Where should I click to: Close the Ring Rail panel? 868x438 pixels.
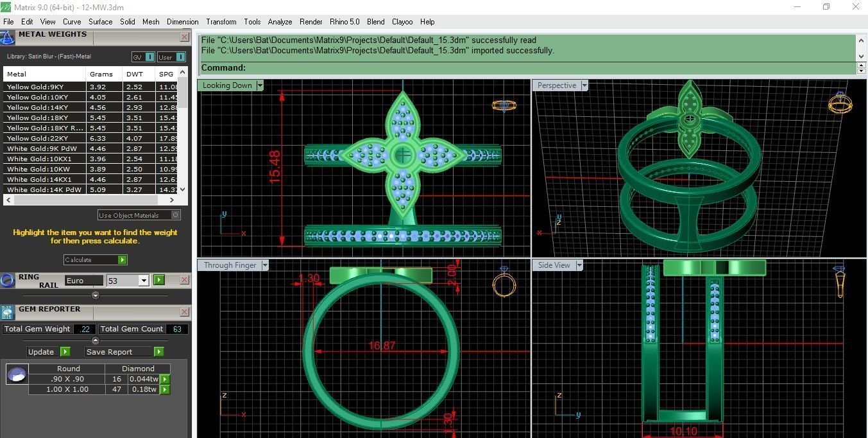[x=184, y=280]
